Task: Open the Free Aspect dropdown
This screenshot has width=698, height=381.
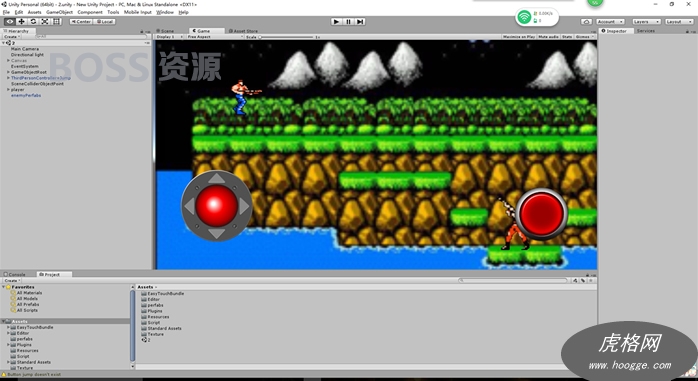Action: click(214, 37)
